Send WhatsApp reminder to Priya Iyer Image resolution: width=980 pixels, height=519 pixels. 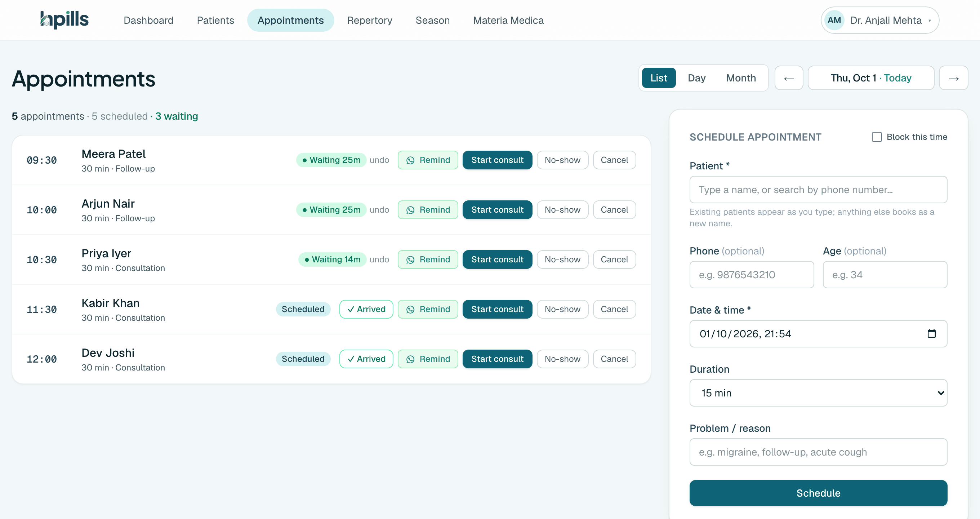[x=428, y=259]
